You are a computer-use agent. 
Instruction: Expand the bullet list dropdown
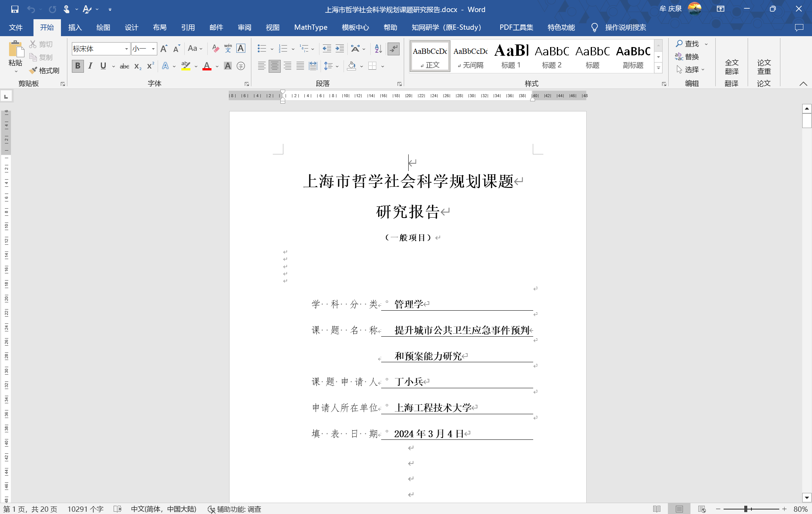272,49
